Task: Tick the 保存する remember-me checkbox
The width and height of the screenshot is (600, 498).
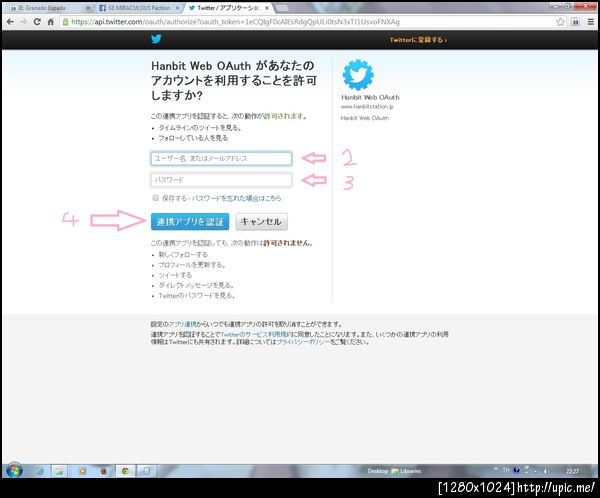Action: tap(155, 198)
